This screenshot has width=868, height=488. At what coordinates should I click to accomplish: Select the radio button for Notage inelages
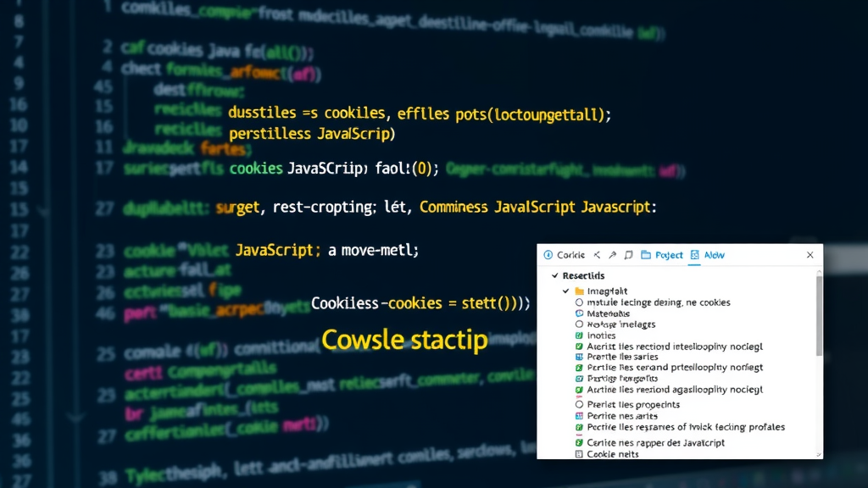(x=580, y=324)
